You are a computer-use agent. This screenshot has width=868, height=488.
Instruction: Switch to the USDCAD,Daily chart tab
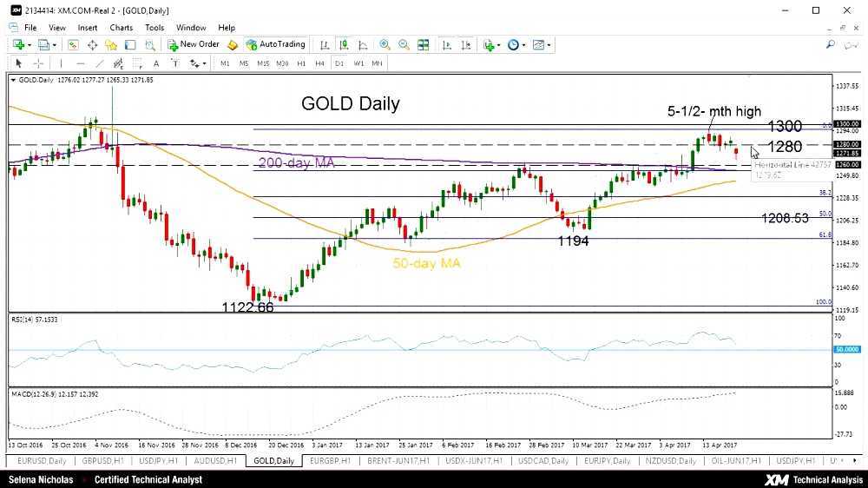(x=543, y=461)
